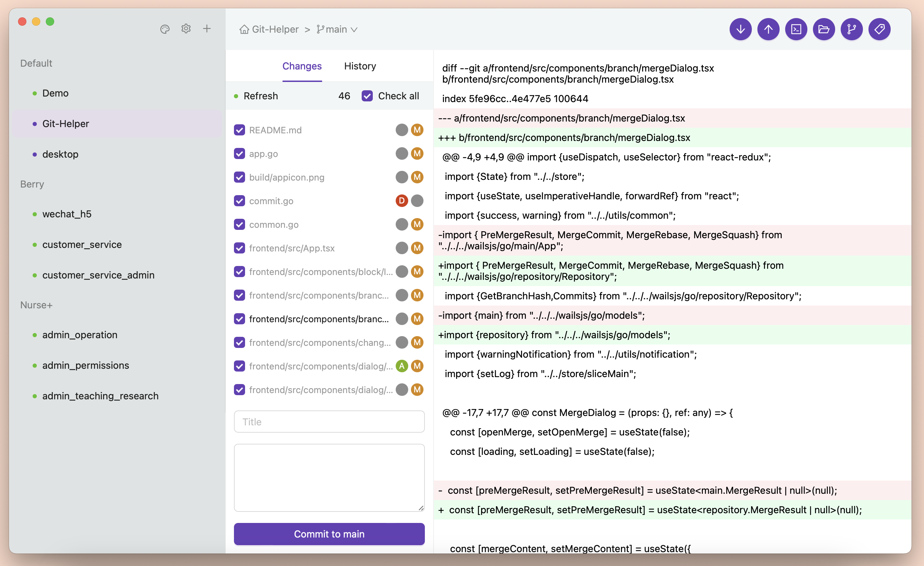924x566 pixels.
Task: Click the commit Title input field
Action: [x=329, y=422]
